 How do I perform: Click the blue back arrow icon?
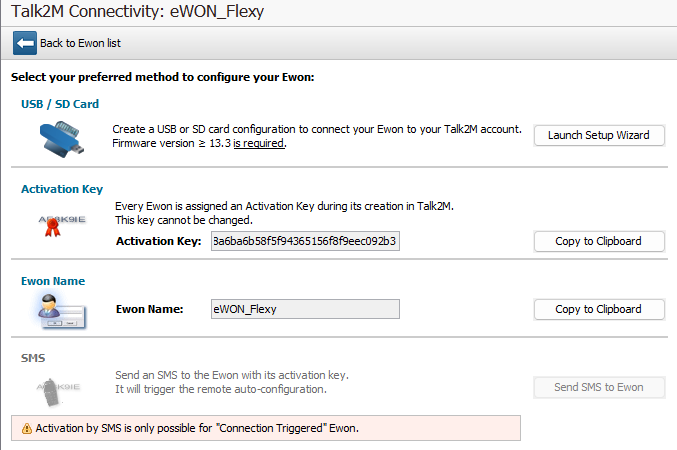coord(25,43)
